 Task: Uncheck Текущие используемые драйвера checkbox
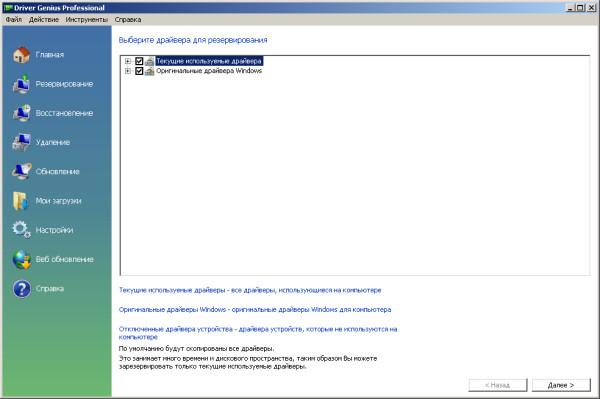click(139, 61)
